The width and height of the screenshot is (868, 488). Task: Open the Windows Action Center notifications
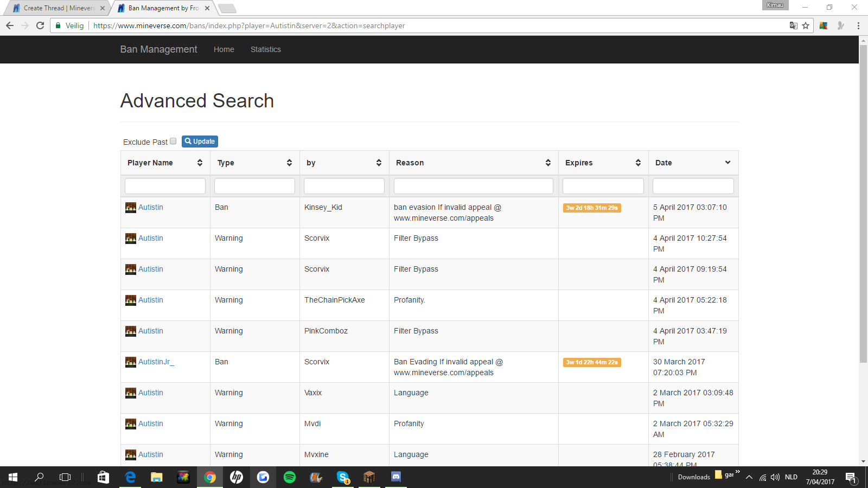[851, 478]
